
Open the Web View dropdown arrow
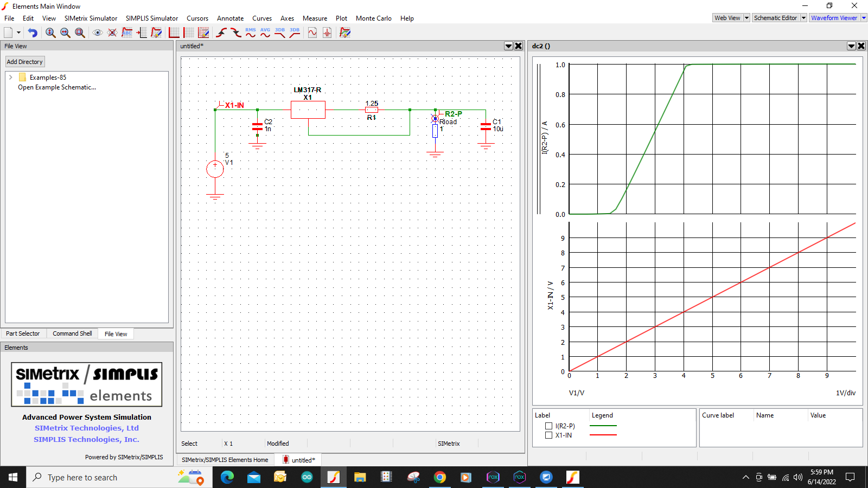tap(746, 18)
